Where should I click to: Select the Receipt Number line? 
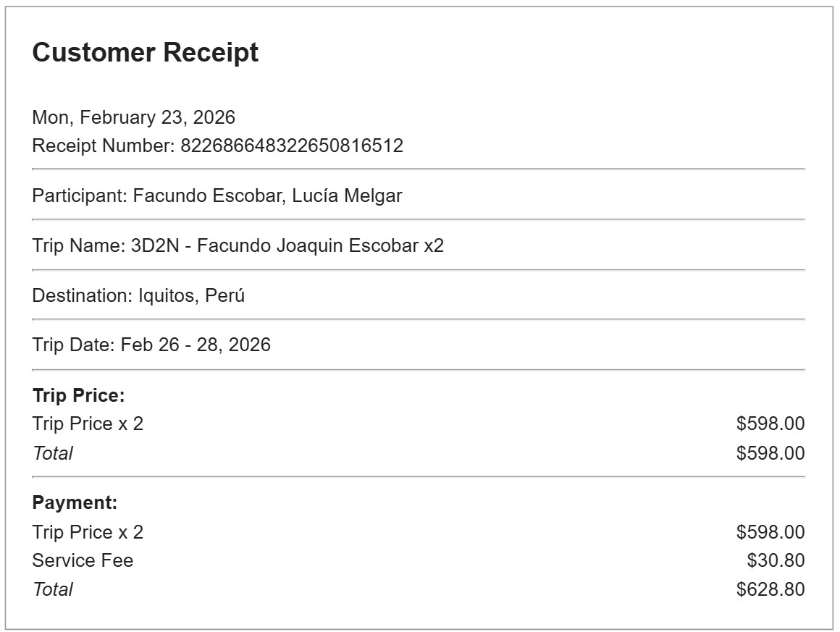tap(217, 146)
